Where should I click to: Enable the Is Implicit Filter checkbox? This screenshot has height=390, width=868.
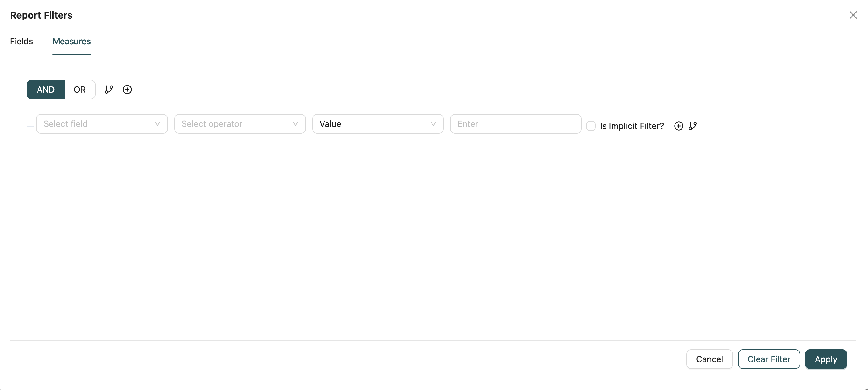(x=590, y=126)
